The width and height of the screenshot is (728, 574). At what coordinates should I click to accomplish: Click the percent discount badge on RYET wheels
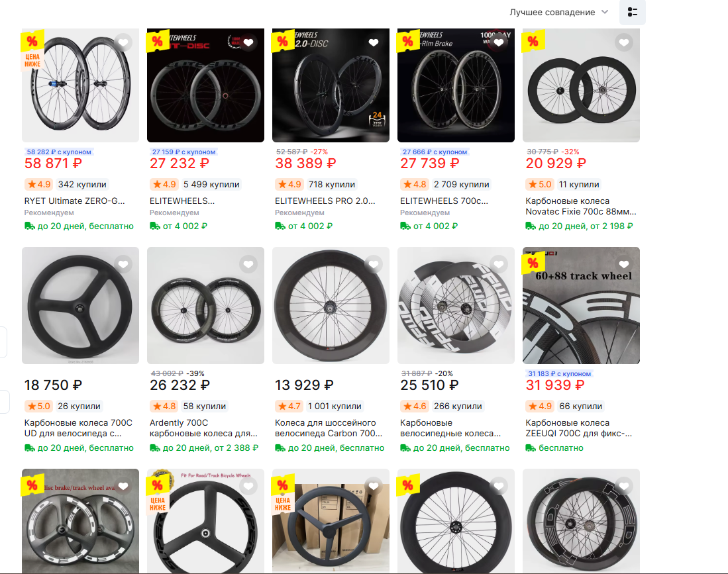point(32,41)
